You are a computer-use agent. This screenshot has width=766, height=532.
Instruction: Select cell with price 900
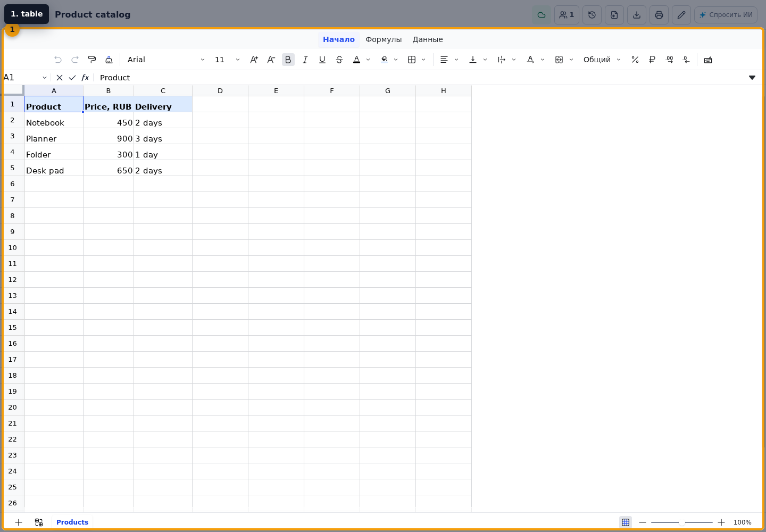click(x=109, y=136)
